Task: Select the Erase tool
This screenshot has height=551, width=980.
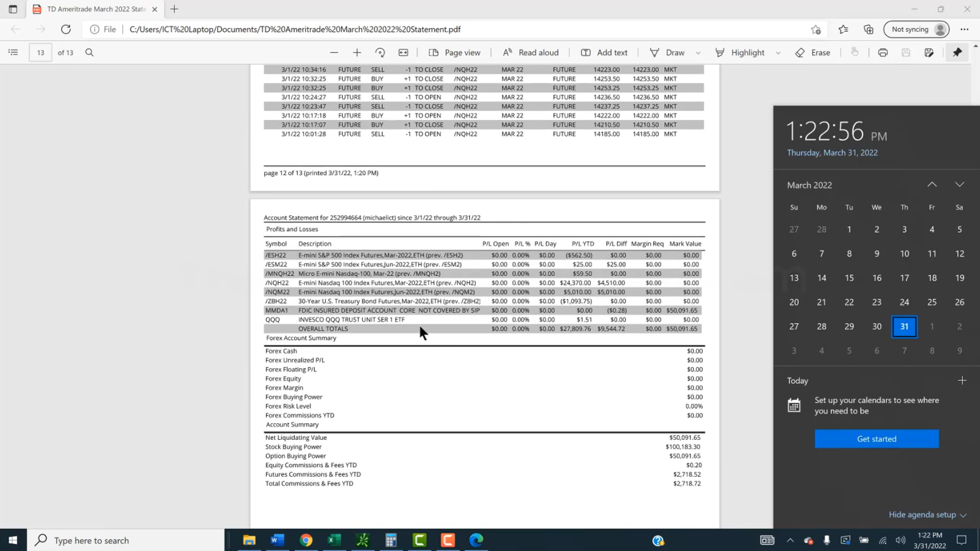Action: tap(813, 52)
